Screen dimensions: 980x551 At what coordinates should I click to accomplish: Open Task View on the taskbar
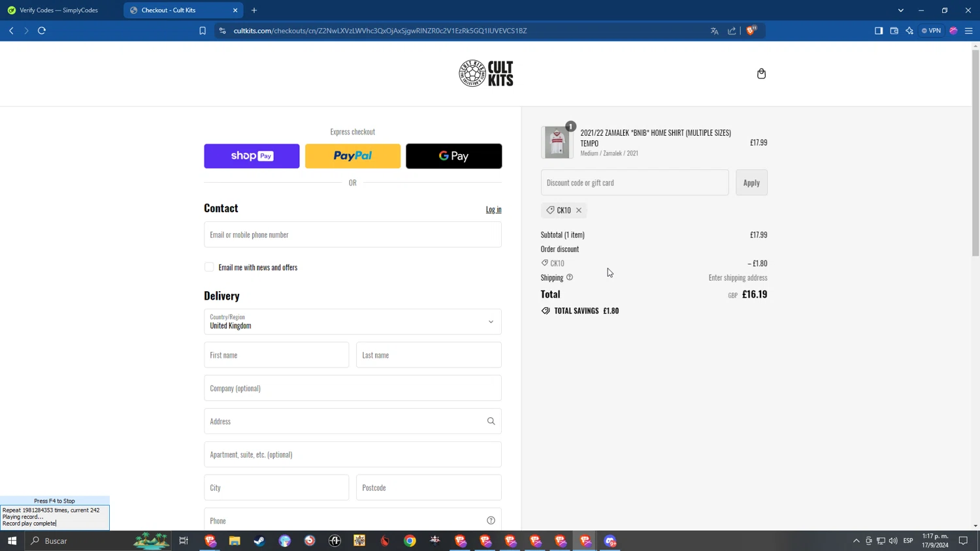(184, 541)
